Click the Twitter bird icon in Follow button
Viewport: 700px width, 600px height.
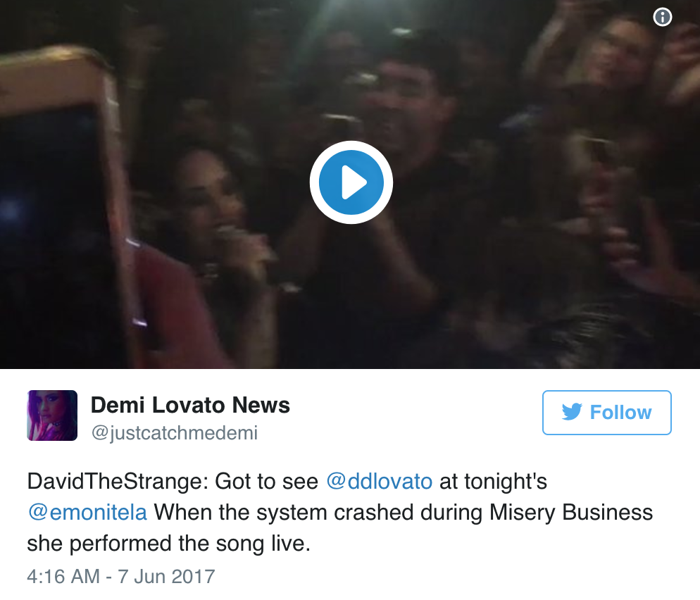(571, 412)
